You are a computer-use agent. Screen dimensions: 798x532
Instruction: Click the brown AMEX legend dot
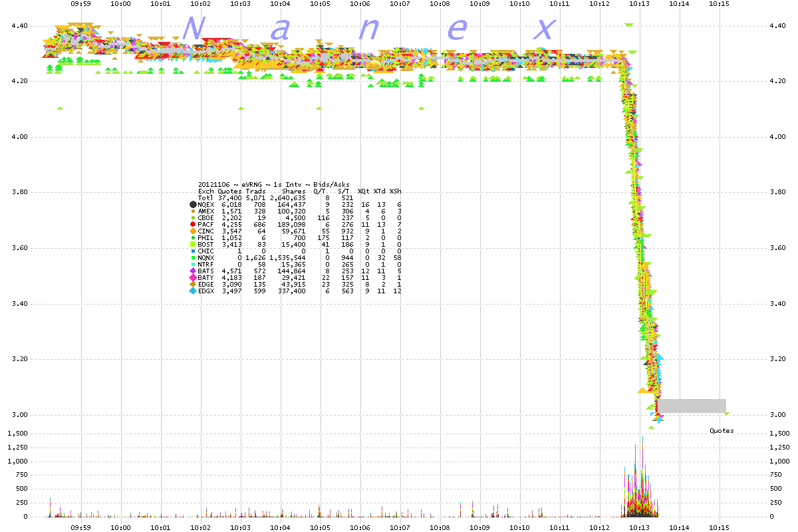(x=193, y=211)
